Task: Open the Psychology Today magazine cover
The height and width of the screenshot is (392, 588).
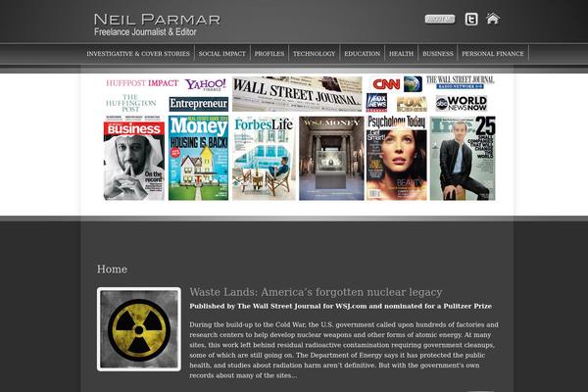Action: point(397,158)
